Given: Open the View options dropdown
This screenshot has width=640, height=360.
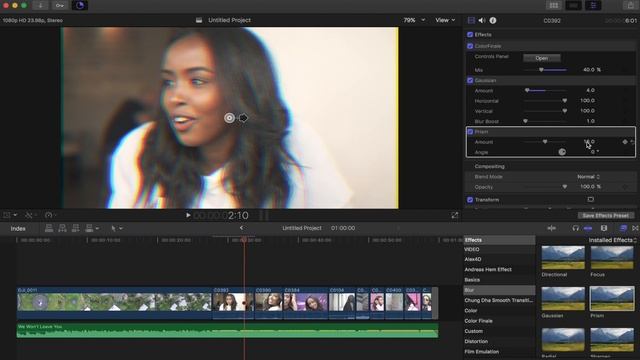Looking at the screenshot, I should tap(445, 20).
